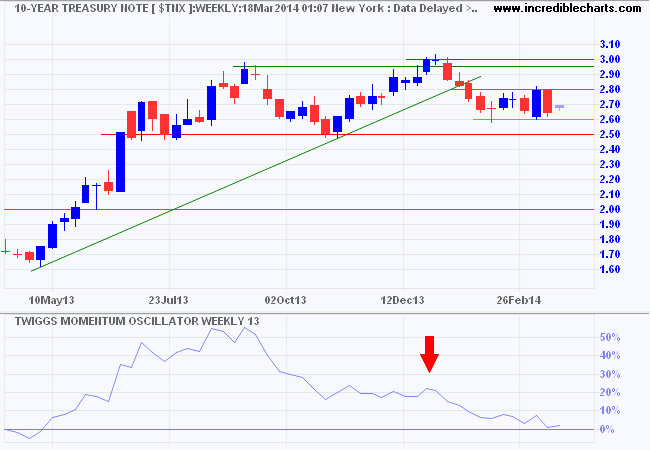Click the 10May13 date label

click(51, 300)
